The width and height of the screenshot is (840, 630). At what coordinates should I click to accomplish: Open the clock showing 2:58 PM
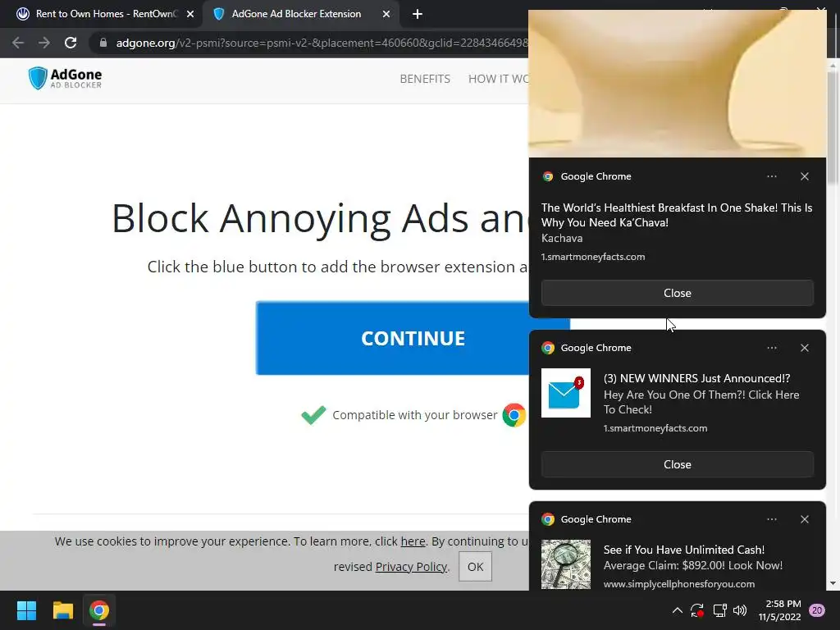point(780,610)
